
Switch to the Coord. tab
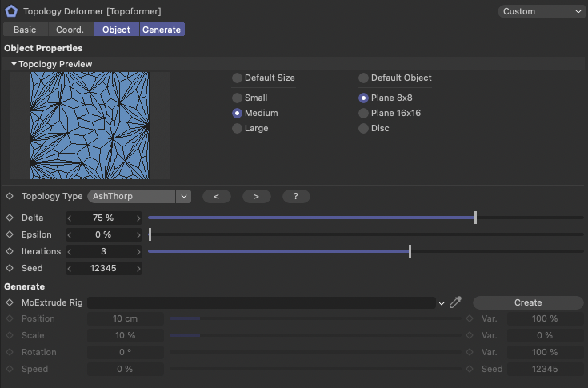click(x=70, y=30)
